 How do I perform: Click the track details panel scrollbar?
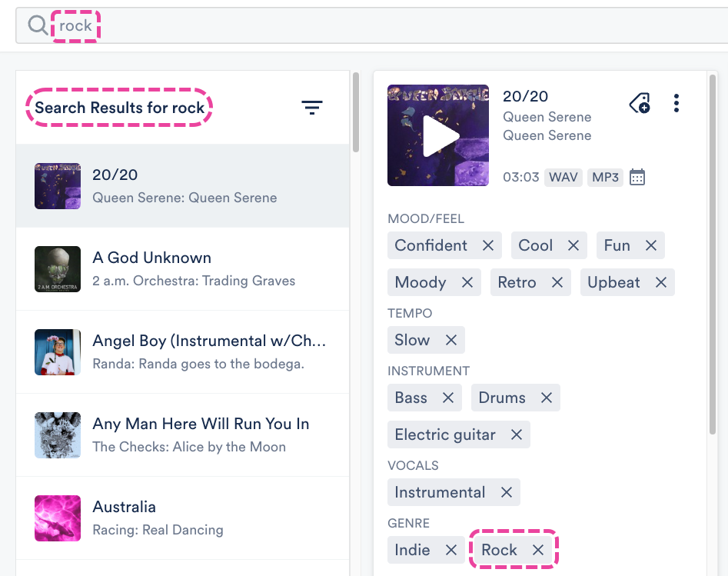pyautogui.click(x=713, y=254)
